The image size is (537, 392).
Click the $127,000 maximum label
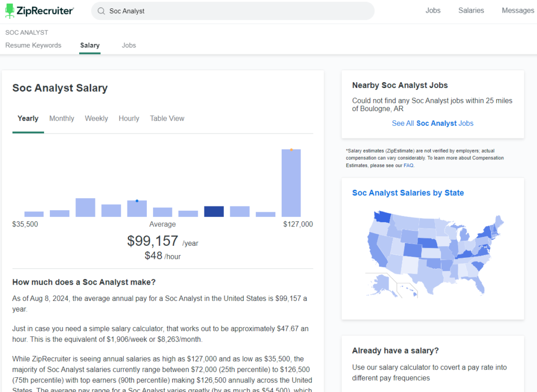(298, 224)
